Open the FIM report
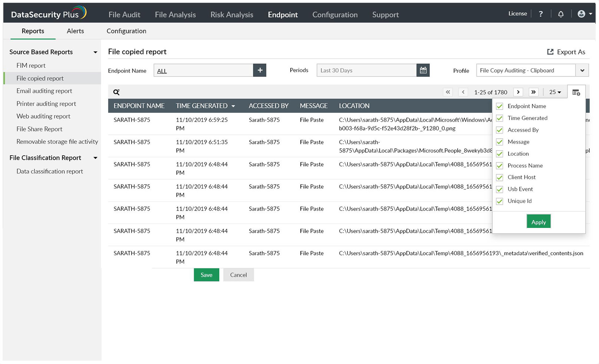This screenshot has width=599, height=364. click(x=31, y=65)
